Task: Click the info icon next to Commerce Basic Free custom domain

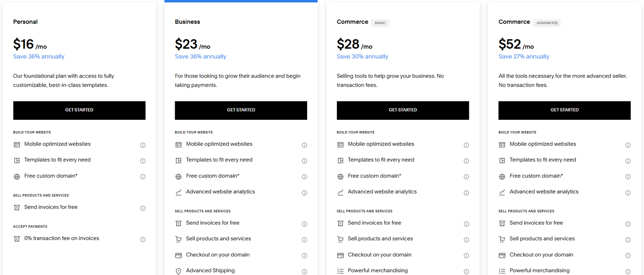Action: (466, 177)
